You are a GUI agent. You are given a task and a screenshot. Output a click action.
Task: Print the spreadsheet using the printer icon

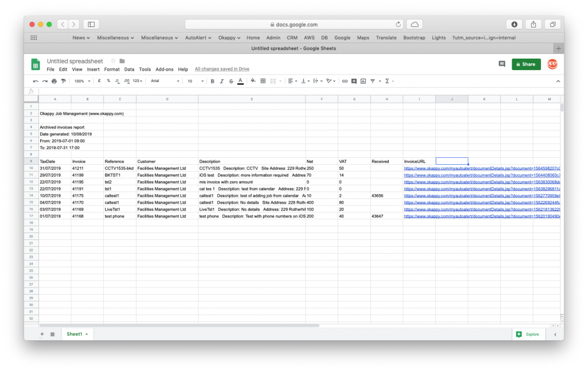point(54,81)
